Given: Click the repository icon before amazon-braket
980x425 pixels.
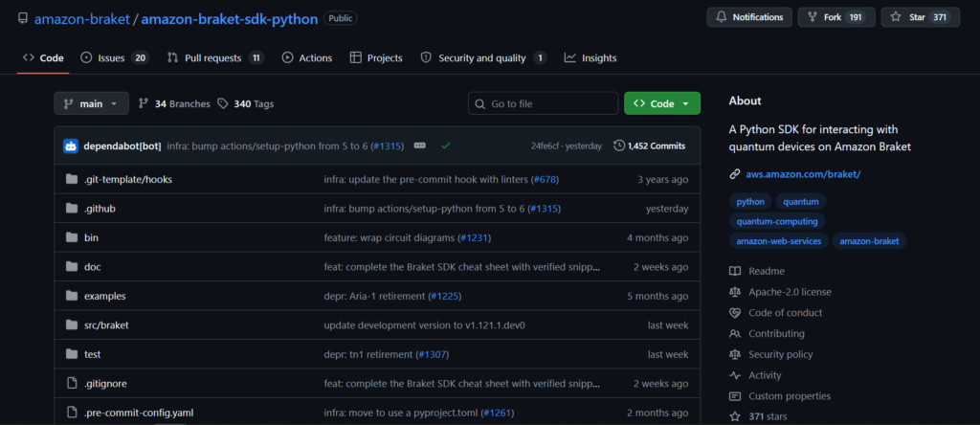Looking at the screenshot, I should click(23, 19).
